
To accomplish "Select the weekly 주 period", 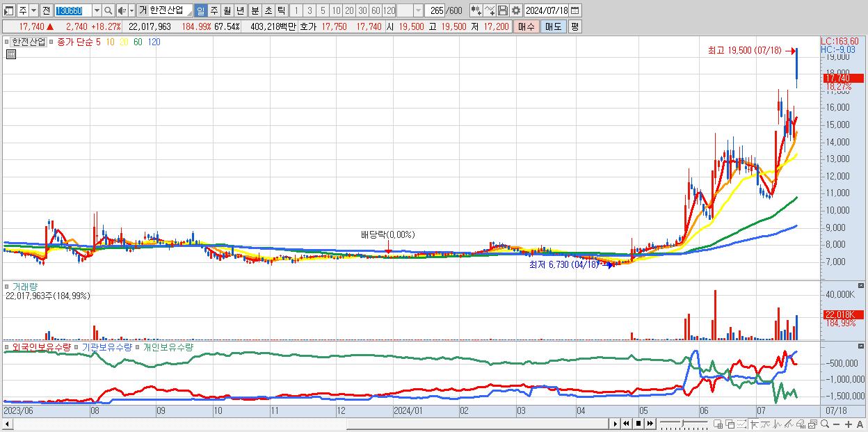I will pyautogui.click(x=214, y=10).
